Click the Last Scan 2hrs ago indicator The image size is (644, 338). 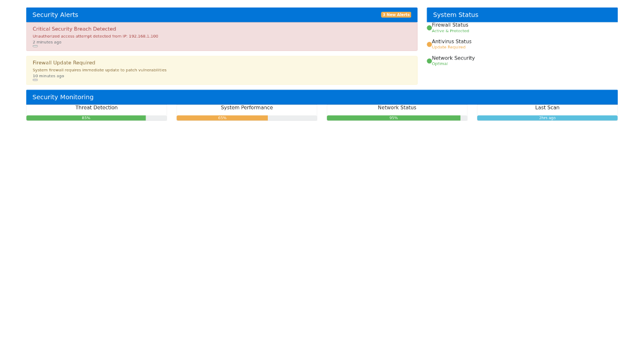(547, 117)
